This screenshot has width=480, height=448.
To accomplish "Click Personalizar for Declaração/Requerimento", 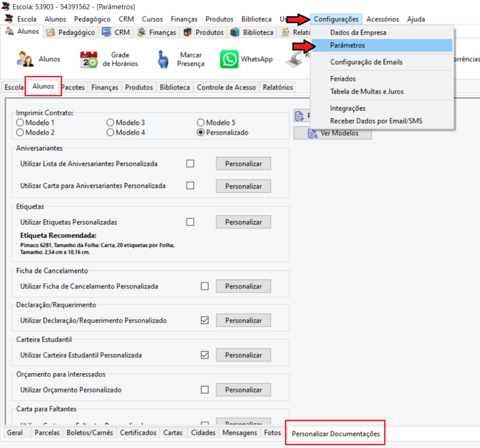I will coord(243,321).
